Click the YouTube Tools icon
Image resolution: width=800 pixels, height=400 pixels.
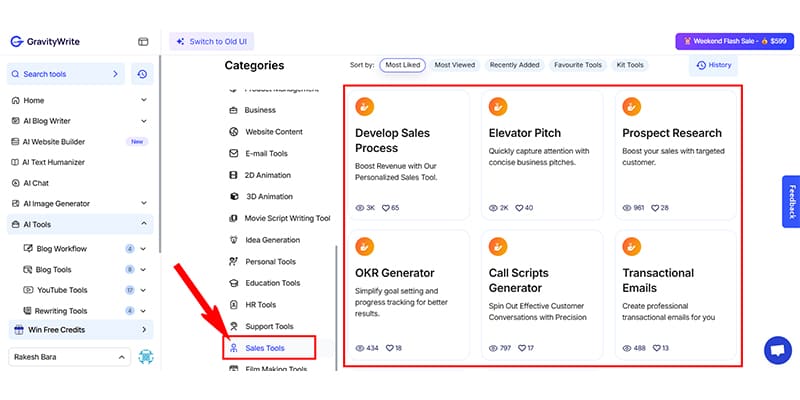(28, 290)
